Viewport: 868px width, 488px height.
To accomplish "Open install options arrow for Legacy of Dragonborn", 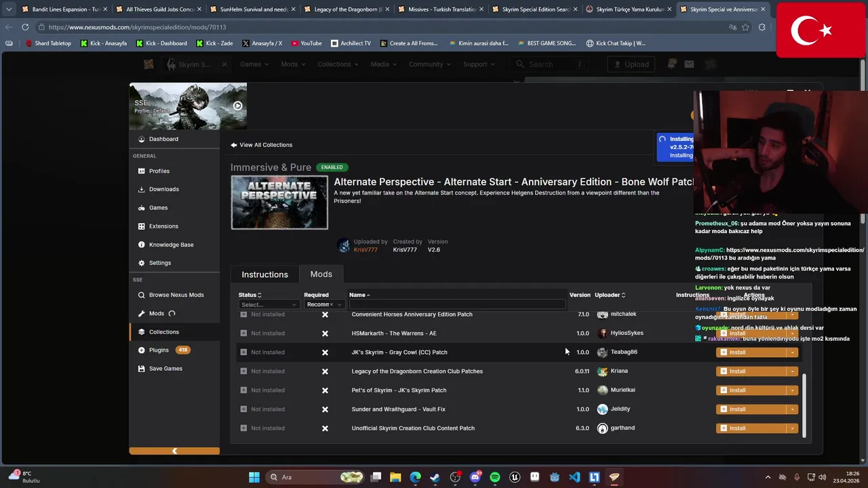I will (792, 371).
